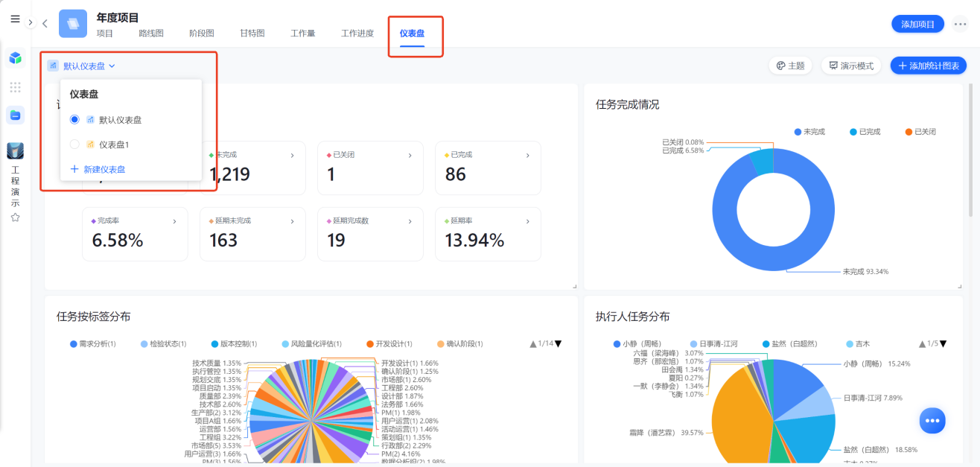
Task: Toggle 确认阶段(1) legend entry
Action: point(459,344)
